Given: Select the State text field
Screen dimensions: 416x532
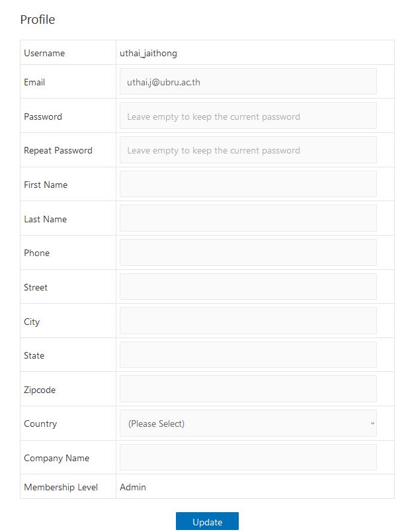Looking at the screenshot, I should (x=248, y=355).
